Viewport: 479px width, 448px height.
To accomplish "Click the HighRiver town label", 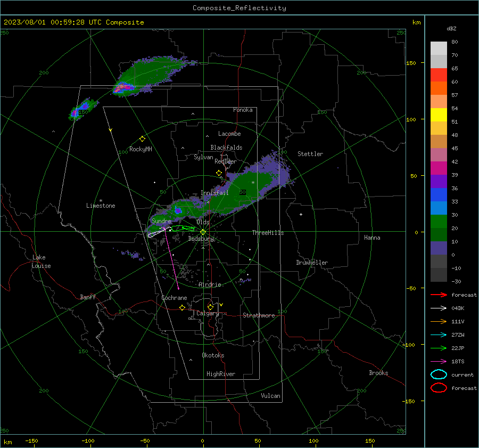I will [221, 374].
